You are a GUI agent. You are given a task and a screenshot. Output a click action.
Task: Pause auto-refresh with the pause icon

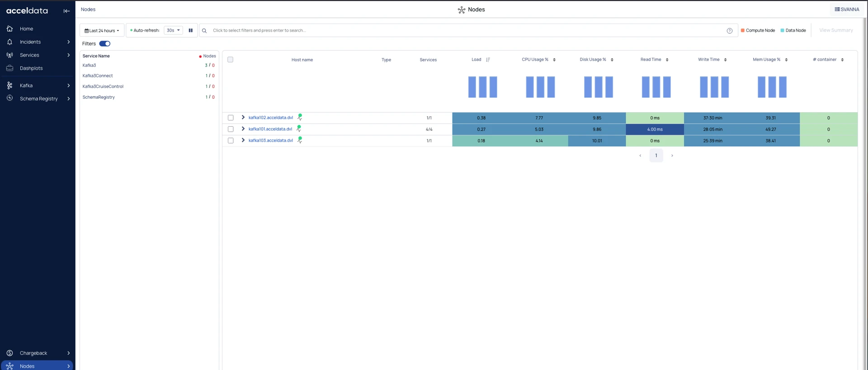click(190, 30)
